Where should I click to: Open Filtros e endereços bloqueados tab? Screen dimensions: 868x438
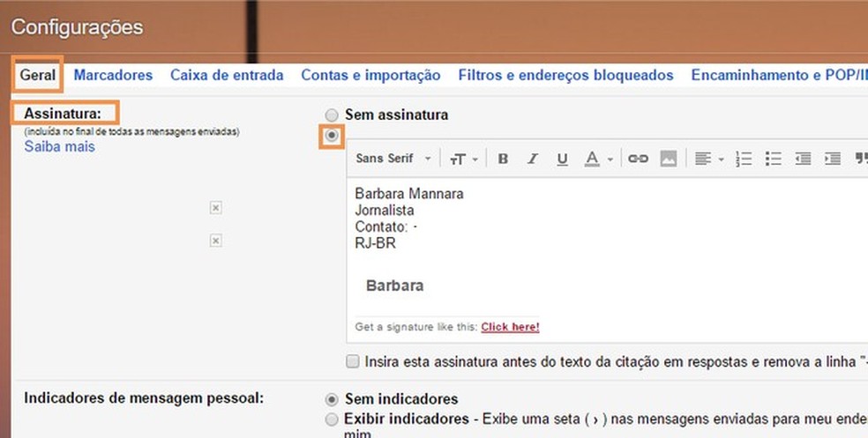[565, 75]
